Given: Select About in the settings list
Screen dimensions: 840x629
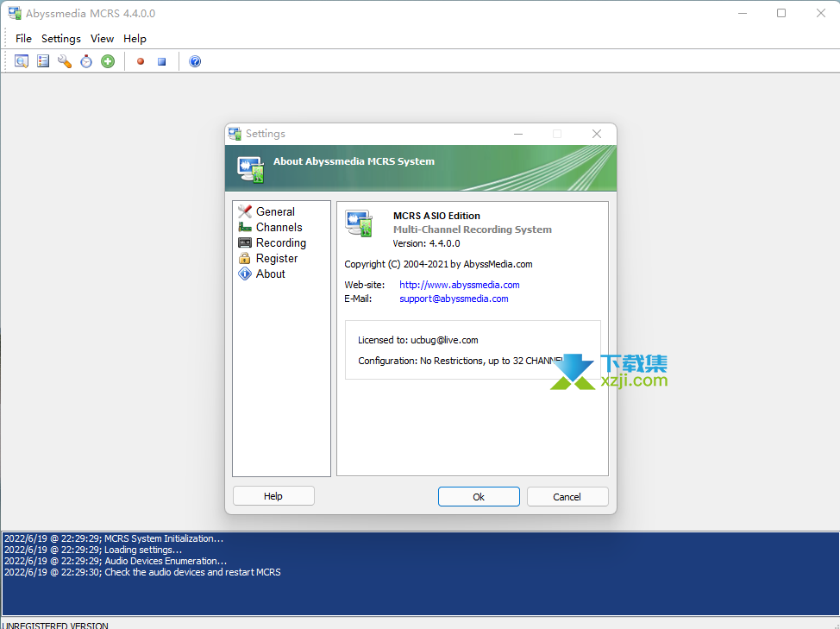Looking at the screenshot, I should [271, 274].
